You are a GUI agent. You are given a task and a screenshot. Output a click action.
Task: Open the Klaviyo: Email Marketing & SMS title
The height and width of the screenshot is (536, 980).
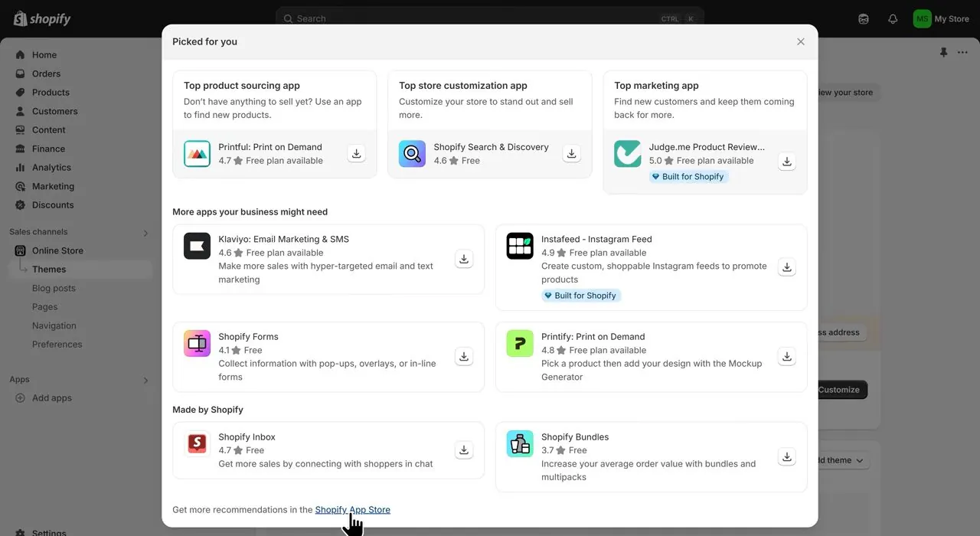click(283, 239)
